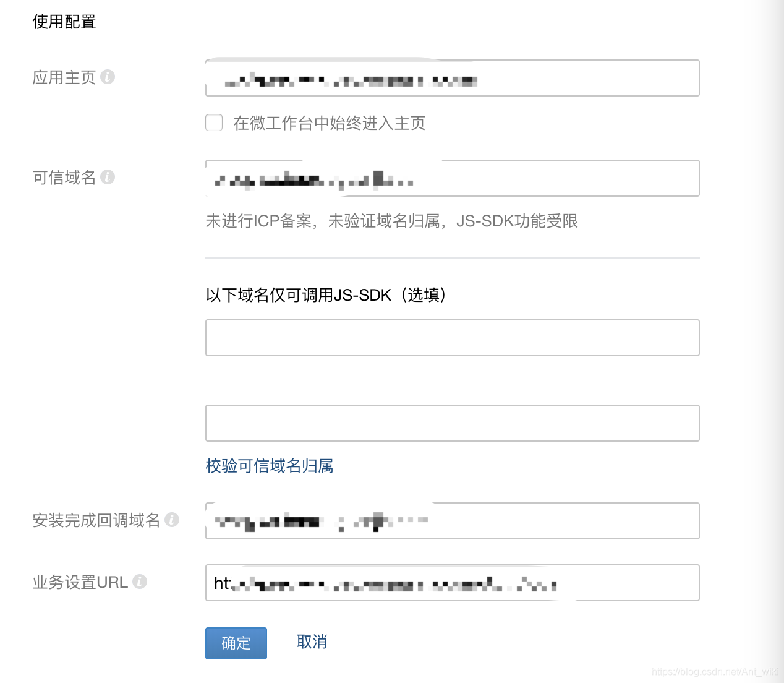Click the info icon after 业务设置URL
Screen dimensions: 784x683
pyautogui.click(x=140, y=582)
